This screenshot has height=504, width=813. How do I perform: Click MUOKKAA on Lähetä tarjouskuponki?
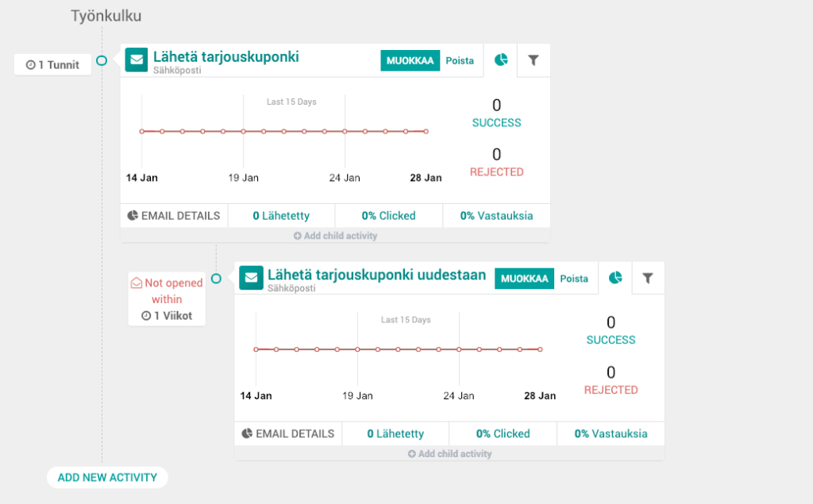[x=410, y=60]
